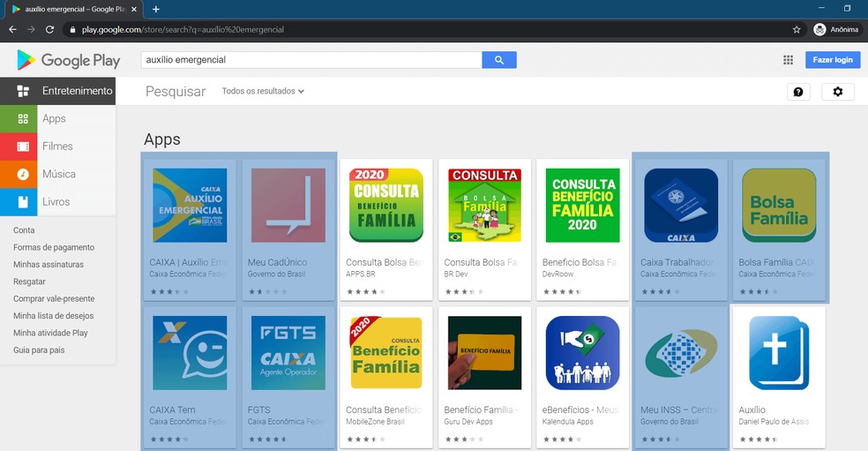Select Apps in the sidebar
The height and width of the screenshot is (451, 868).
57,118
